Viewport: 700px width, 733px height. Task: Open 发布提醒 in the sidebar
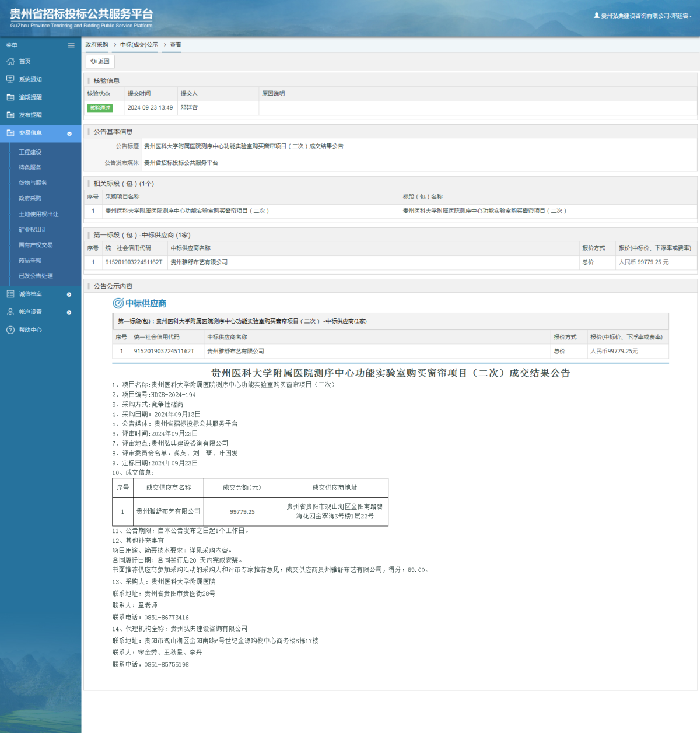(30, 115)
